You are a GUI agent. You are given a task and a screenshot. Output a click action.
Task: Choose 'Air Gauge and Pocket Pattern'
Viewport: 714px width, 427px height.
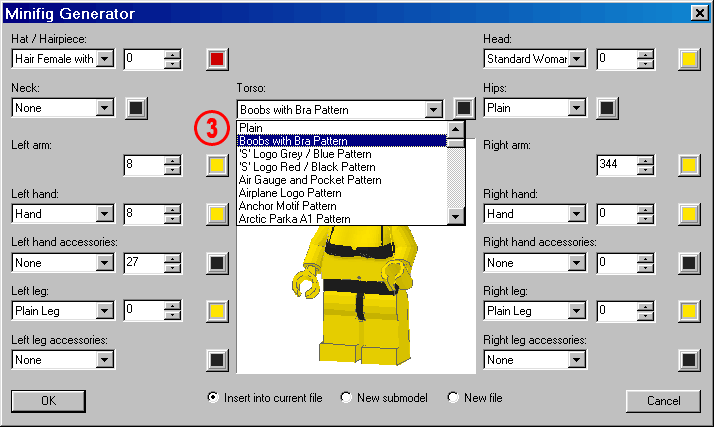click(x=342, y=180)
